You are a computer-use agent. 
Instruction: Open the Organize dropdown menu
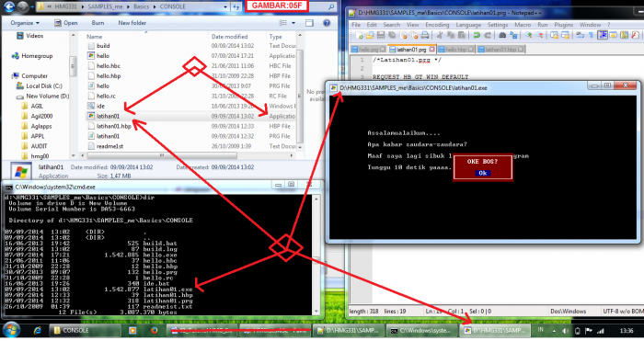(25, 23)
